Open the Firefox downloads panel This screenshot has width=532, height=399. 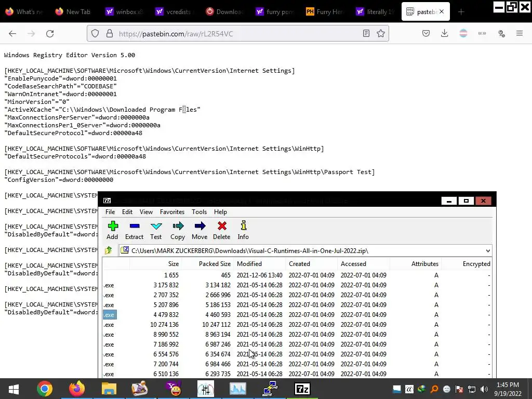pyautogui.click(x=445, y=33)
